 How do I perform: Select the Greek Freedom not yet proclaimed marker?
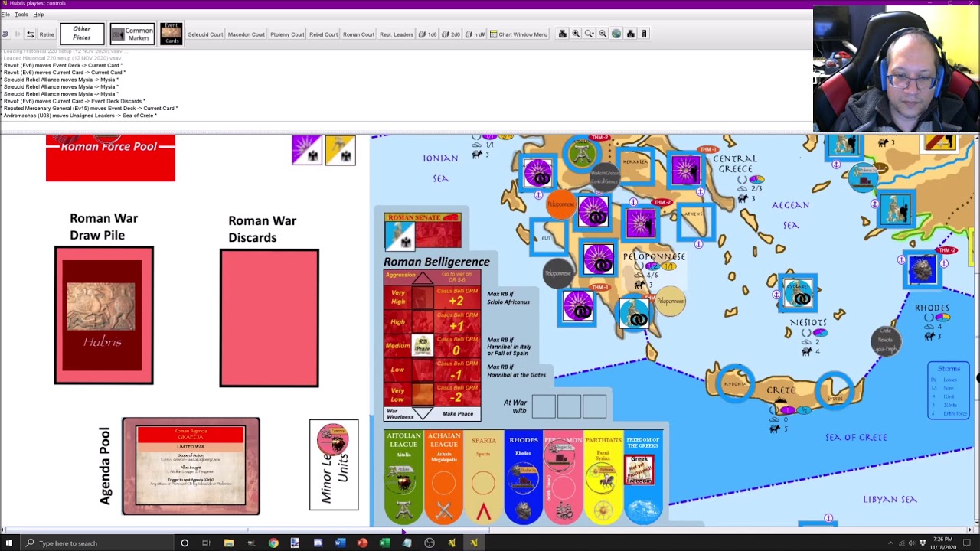pos(639,470)
